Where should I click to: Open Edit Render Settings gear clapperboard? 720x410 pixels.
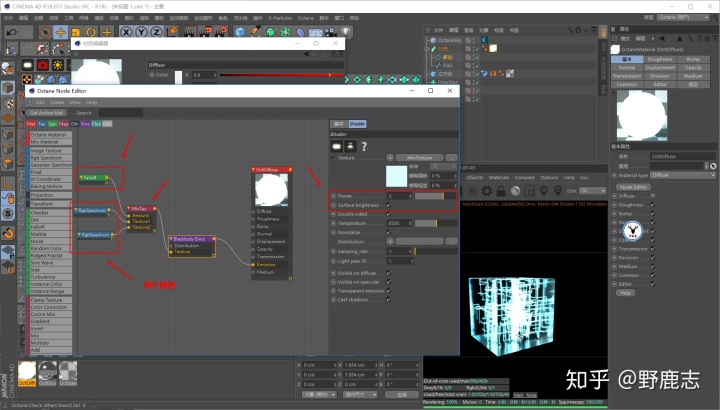(x=222, y=31)
